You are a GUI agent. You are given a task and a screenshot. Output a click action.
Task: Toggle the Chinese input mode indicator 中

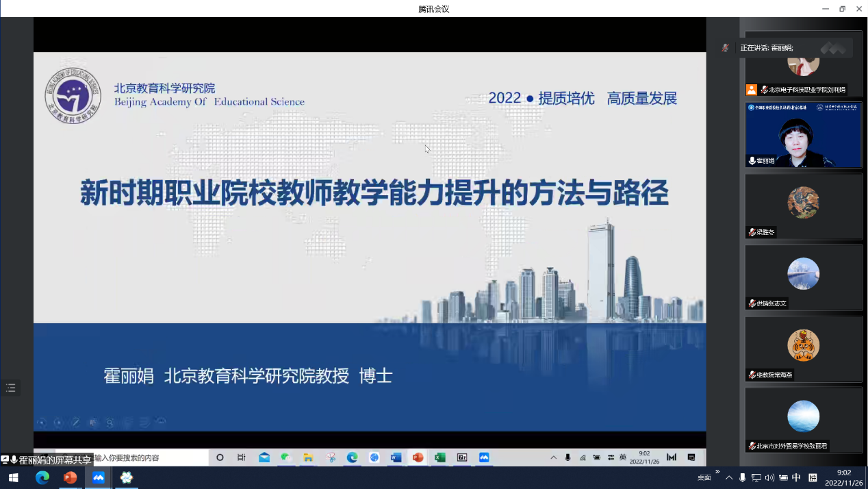[x=796, y=477]
